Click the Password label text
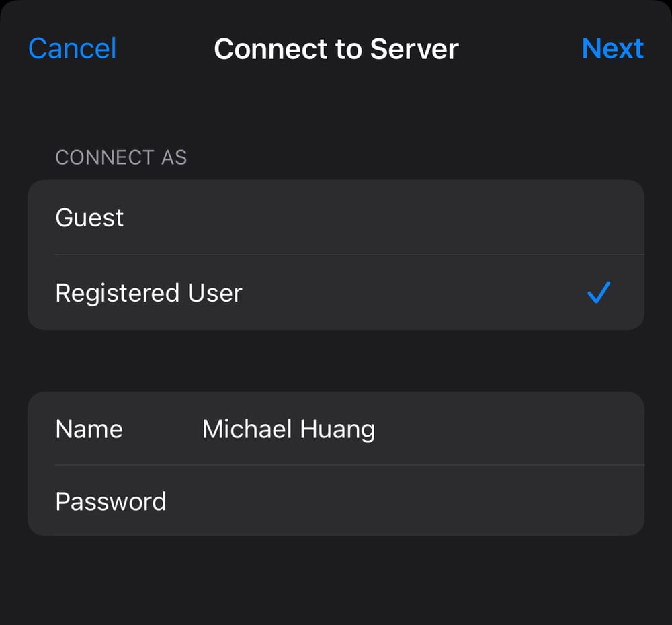The width and height of the screenshot is (672, 625). (x=111, y=501)
